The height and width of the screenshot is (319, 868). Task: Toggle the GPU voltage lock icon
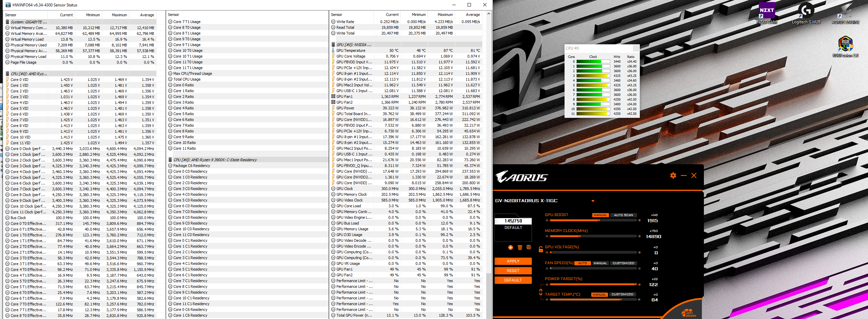[541, 250]
